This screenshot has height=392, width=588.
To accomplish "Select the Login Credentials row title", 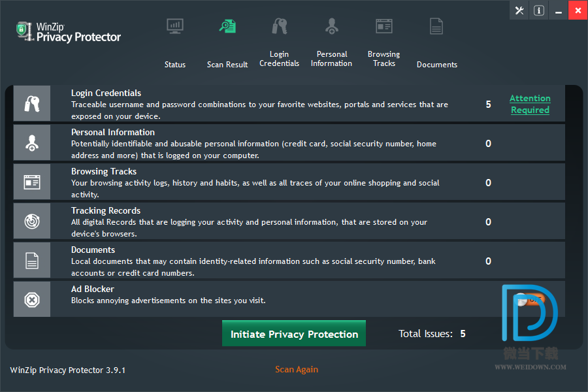I will [106, 93].
